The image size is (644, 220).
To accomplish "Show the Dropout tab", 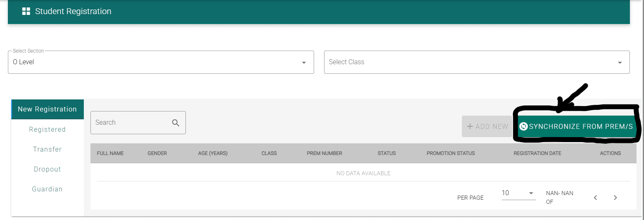I will pos(47,169).
